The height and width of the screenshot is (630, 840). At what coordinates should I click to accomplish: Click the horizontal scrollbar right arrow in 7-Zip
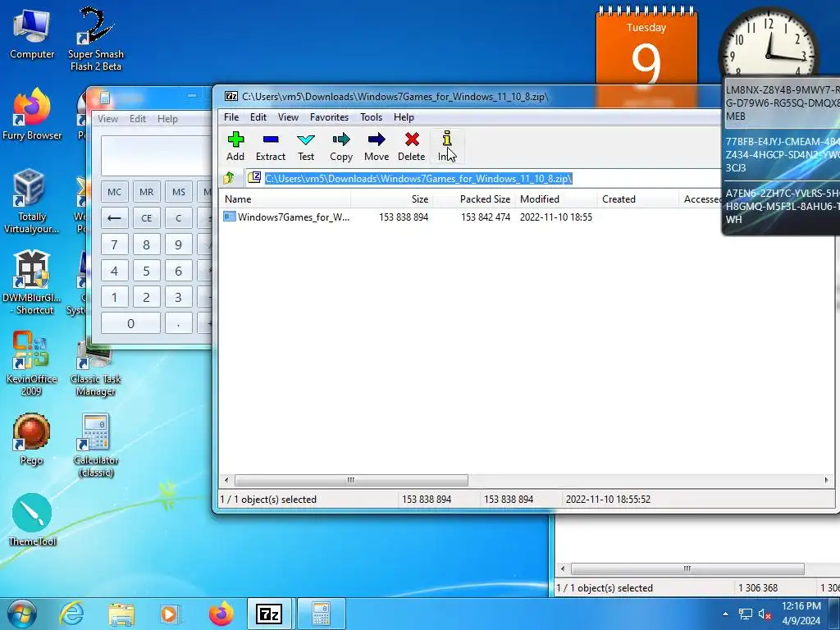(x=826, y=480)
